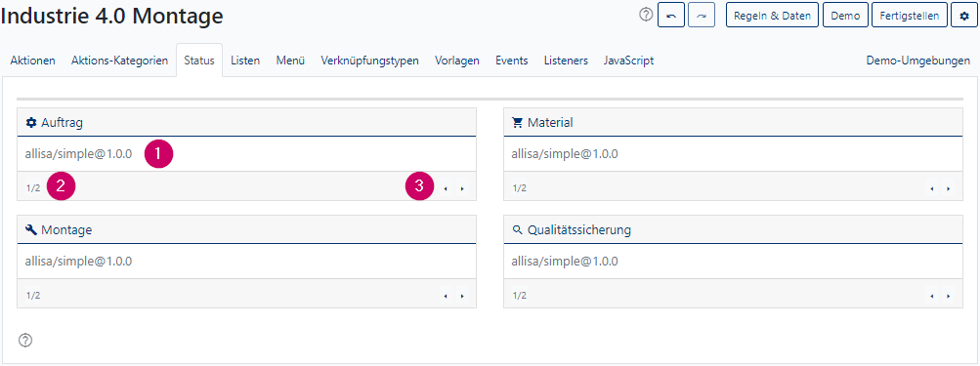
Task: Click the undo arrow button
Action: (x=670, y=16)
